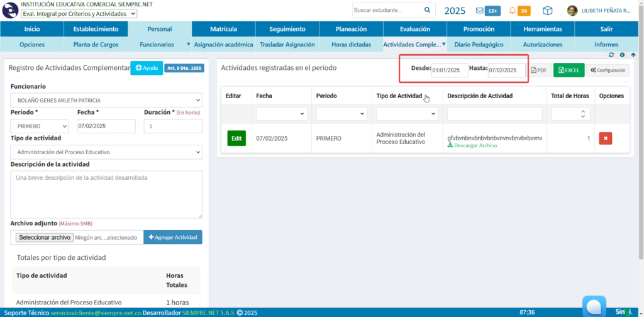Open the Evaluación menu tab
644x317 pixels.
415,29
